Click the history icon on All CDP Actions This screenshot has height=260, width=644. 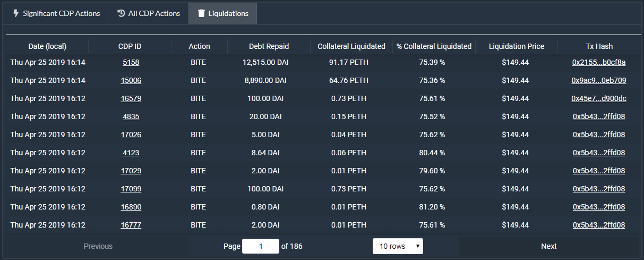(121, 13)
